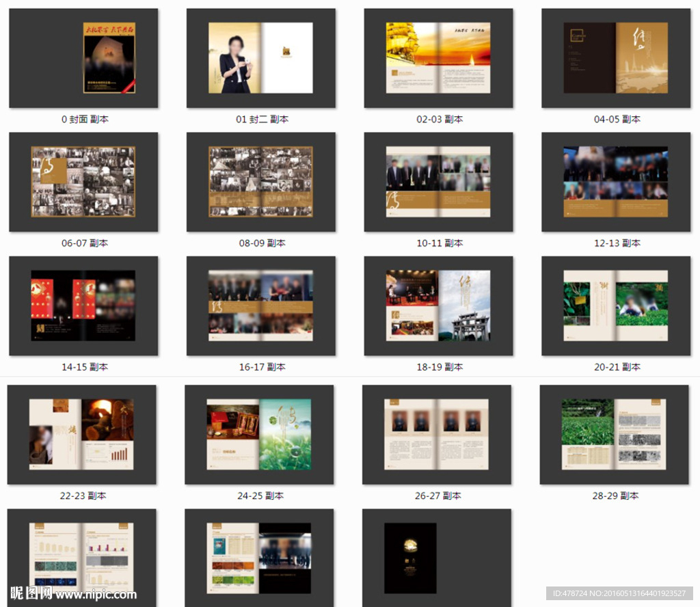Open the '10-11 副本' group photo spread
The width and height of the screenshot is (700, 607).
(438, 182)
